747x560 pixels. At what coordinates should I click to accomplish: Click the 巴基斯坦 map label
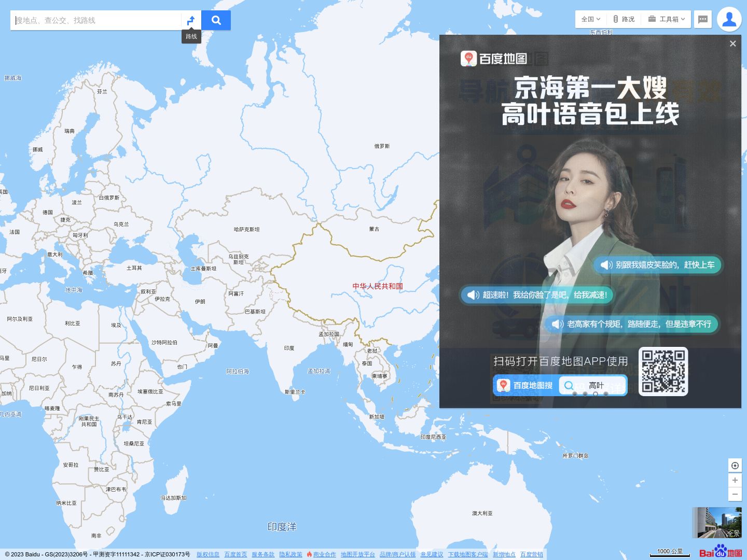255,312
